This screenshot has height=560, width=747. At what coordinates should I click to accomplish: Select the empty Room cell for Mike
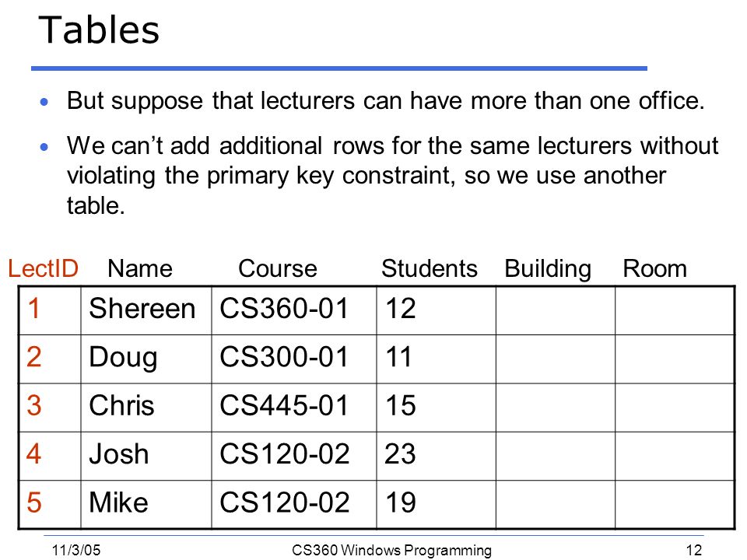point(674,505)
